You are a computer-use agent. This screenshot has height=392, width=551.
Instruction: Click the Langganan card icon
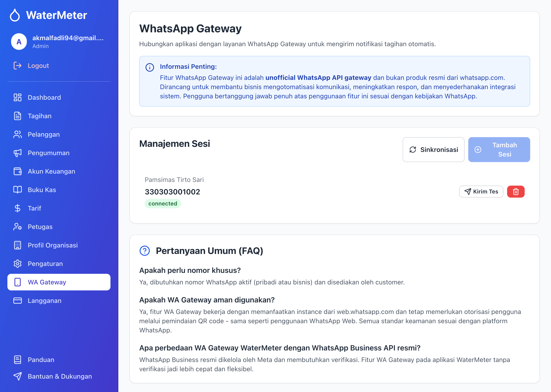[17, 301]
